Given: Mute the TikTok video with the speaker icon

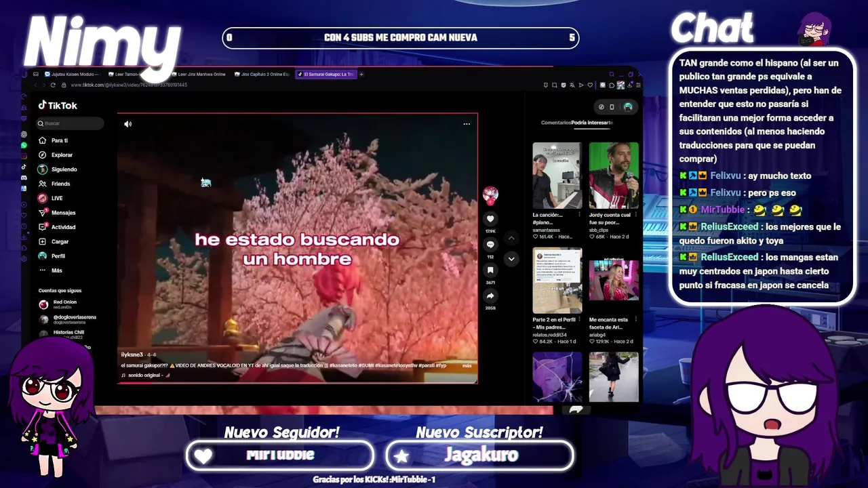Looking at the screenshot, I should tap(127, 124).
